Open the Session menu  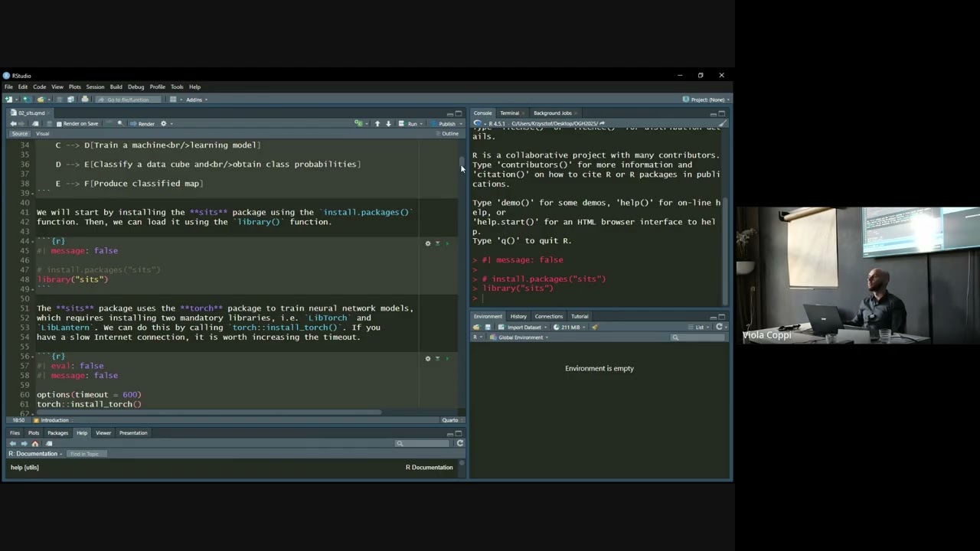point(95,87)
